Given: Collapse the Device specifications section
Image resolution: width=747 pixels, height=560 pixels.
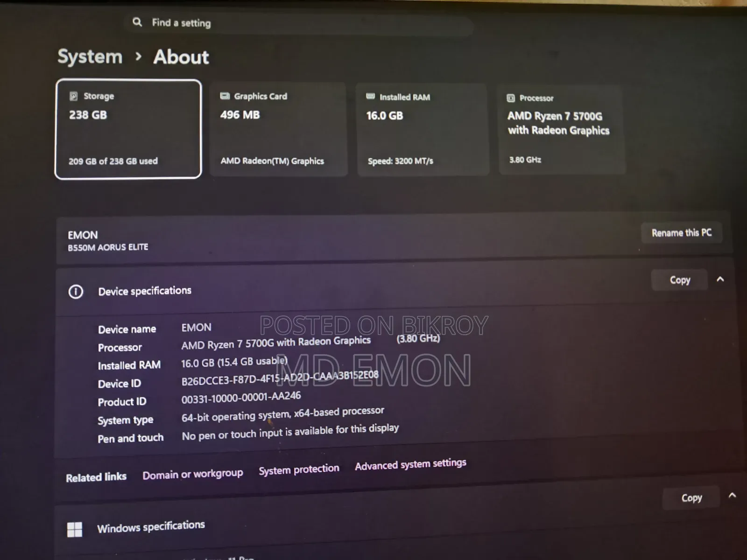Looking at the screenshot, I should tap(720, 279).
